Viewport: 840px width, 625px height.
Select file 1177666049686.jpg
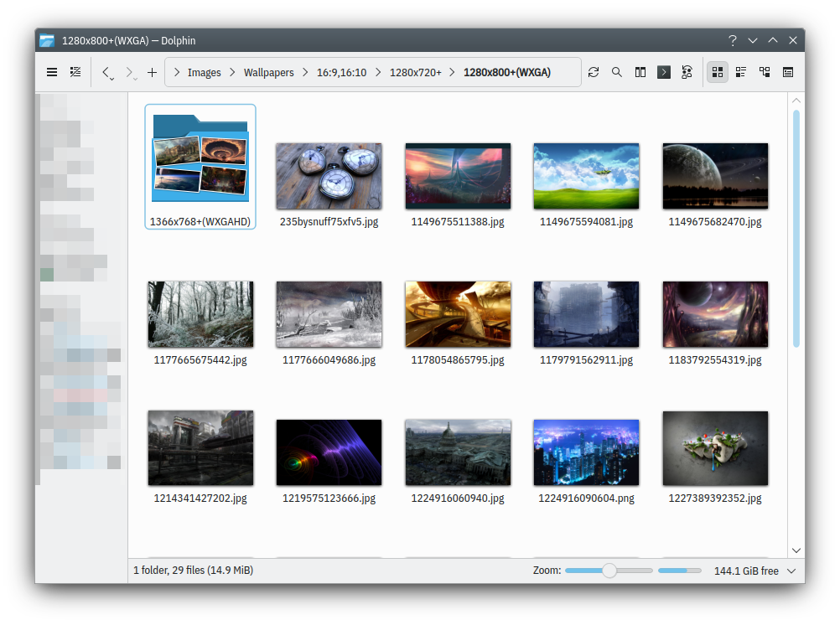click(329, 323)
